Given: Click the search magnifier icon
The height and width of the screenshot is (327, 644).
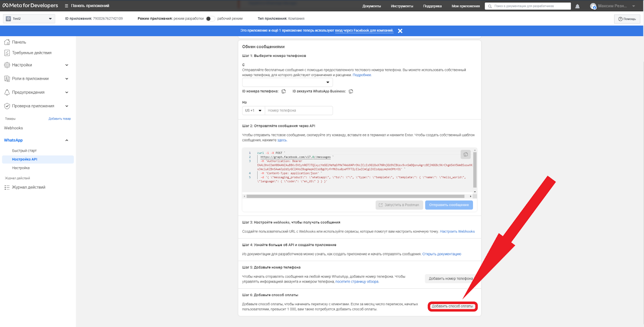Looking at the screenshot, I should coord(490,6).
